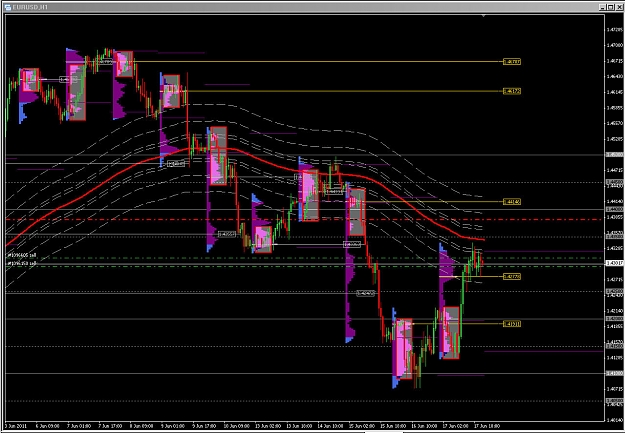Maximize the EURUSD,H1 chart window
Screen dimensions: 625x433
pos(610,7)
